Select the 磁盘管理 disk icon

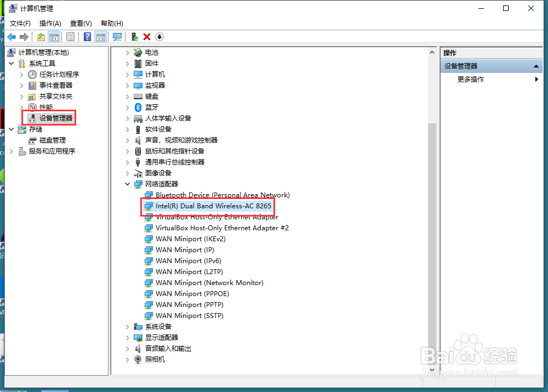pyautogui.click(x=32, y=140)
